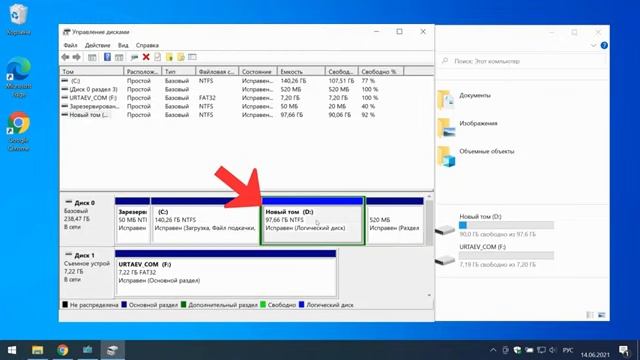Image resolution: width=640 pixels, height=360 pixels.
Task: Sort by the Тип column header
Action: pos(179,71)
